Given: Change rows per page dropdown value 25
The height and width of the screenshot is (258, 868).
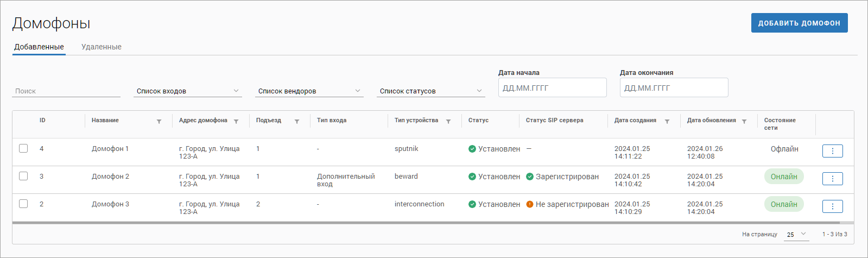Looking at the screenshot, I should coord(796,235).
